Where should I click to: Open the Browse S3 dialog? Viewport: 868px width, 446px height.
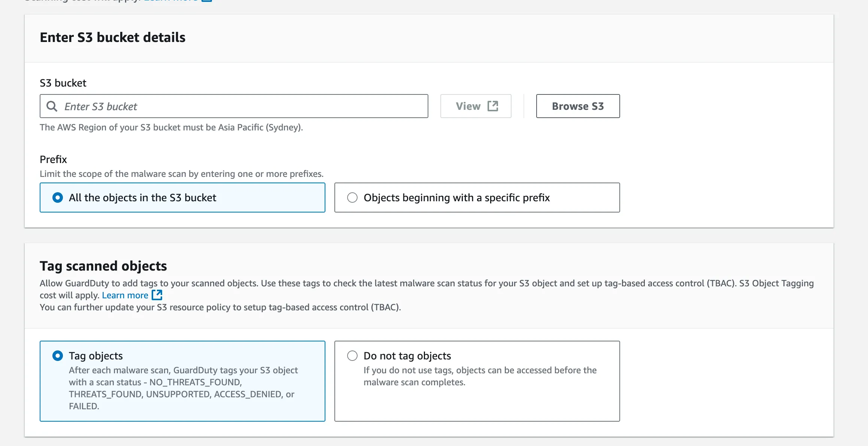point(577,106)
